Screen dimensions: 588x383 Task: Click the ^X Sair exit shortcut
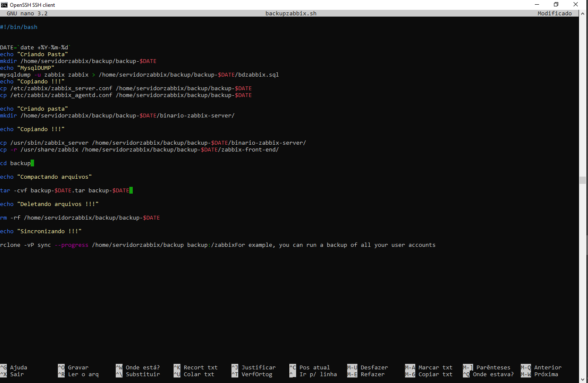click(x=12, y=374)
